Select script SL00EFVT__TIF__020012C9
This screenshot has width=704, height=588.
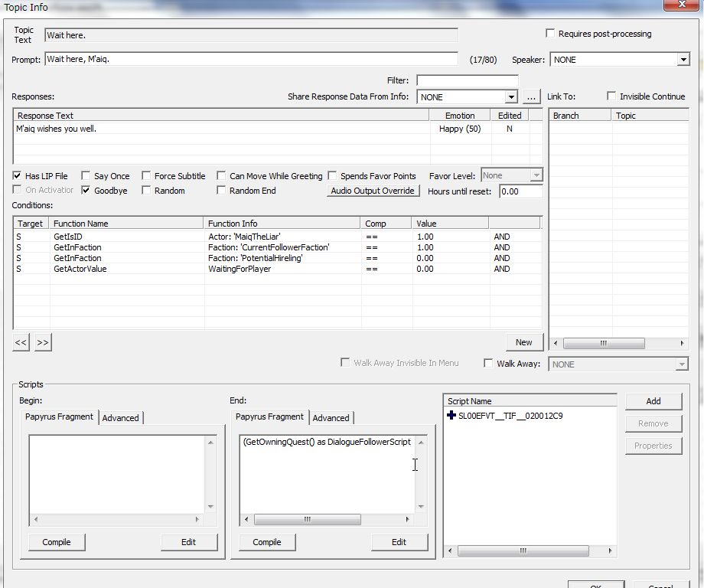(510, 416)
